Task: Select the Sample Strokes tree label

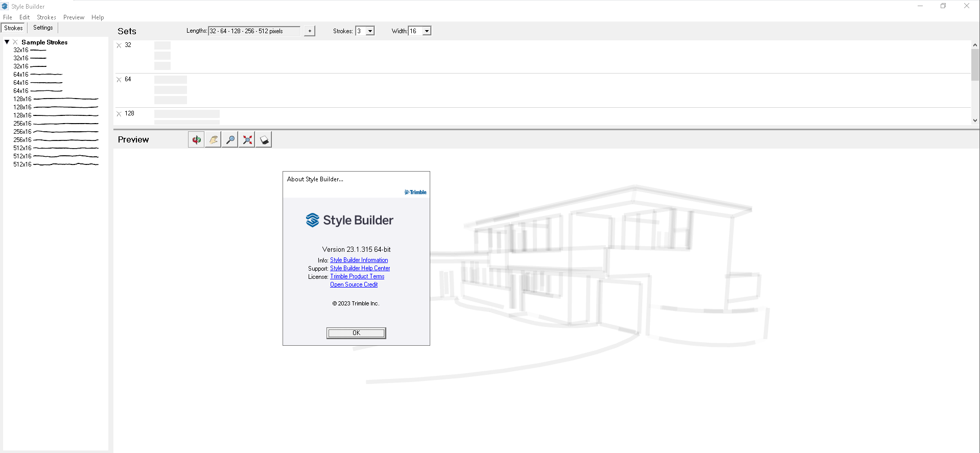Action: (44, 42)
